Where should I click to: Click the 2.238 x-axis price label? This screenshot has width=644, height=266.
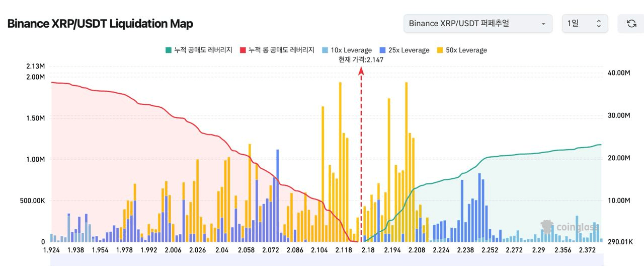(x=465, y=250)
